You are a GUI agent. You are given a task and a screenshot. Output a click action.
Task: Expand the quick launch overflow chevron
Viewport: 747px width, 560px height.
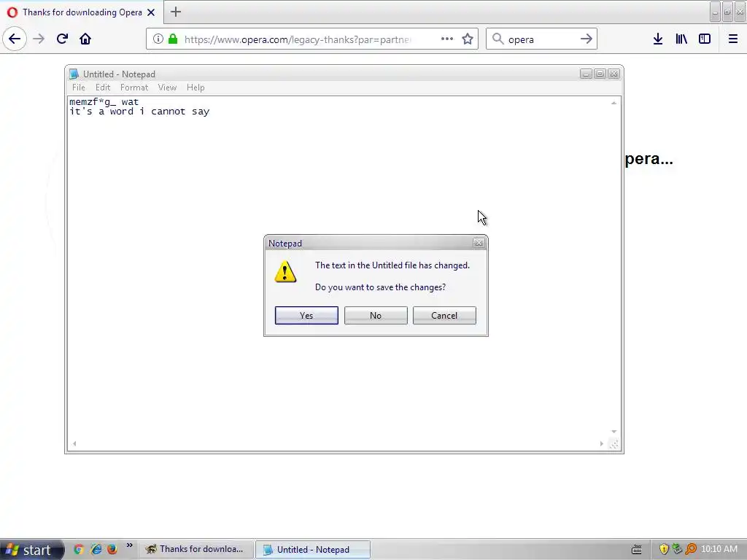click(x=129, y=545)
